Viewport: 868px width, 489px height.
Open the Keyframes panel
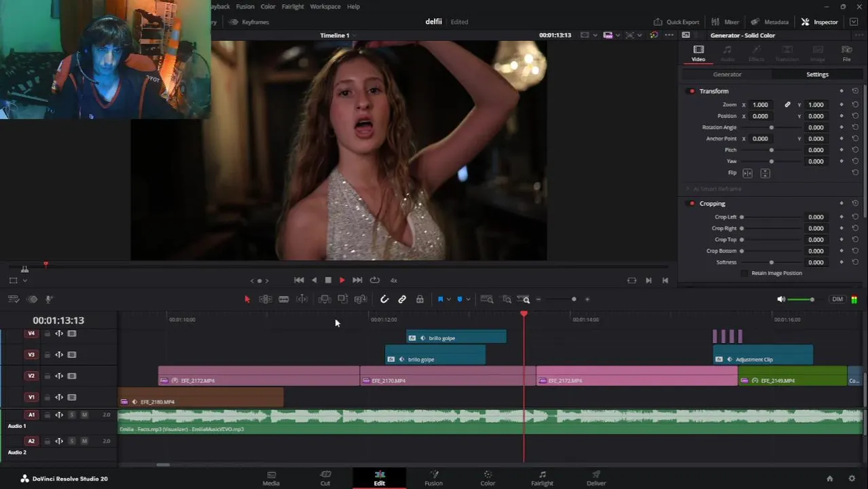(x=249, y=22)
